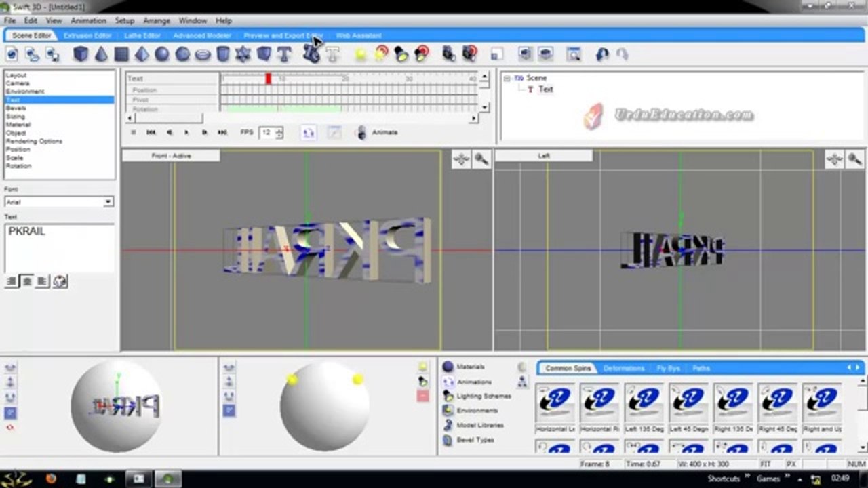Create a plane primitive from the toolbar
The height and width of the screenshot is (488, 868).
coord(121,54)
